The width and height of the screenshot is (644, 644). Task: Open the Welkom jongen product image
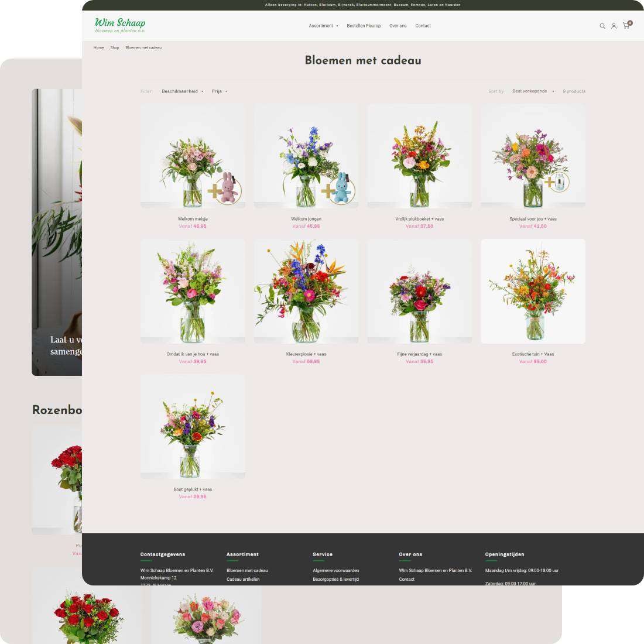(306, 156)
